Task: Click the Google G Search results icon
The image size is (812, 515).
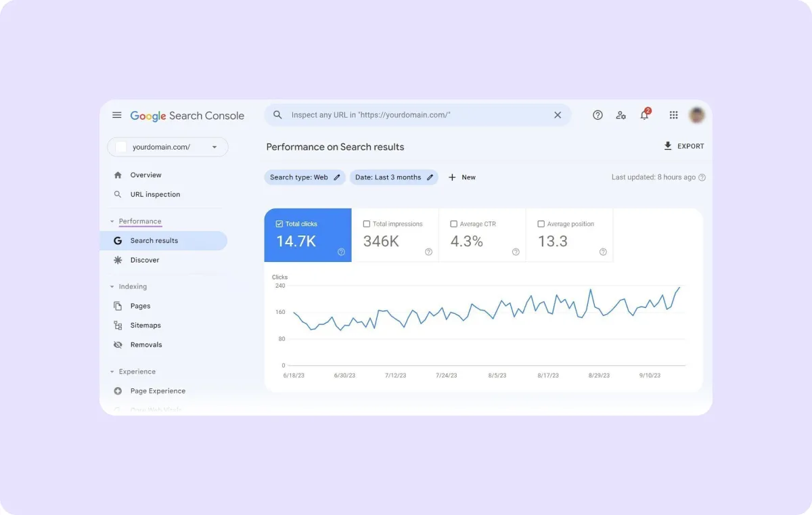Action: pos(118,240)
